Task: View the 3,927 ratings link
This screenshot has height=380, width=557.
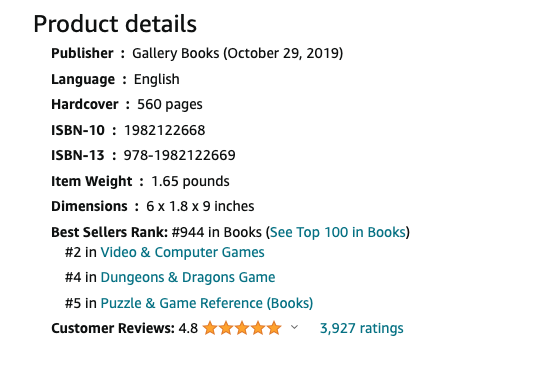Action: pos(362,328)
